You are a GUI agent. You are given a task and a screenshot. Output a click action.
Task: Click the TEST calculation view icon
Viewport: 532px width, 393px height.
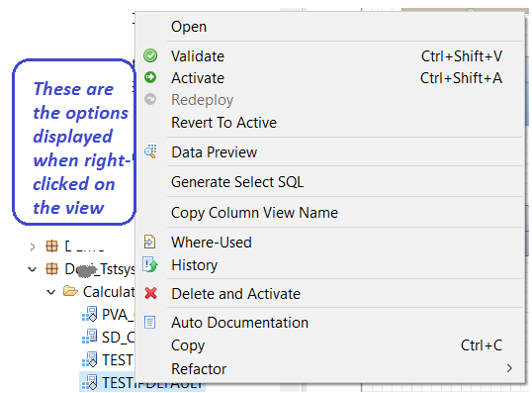pos(90,359)
